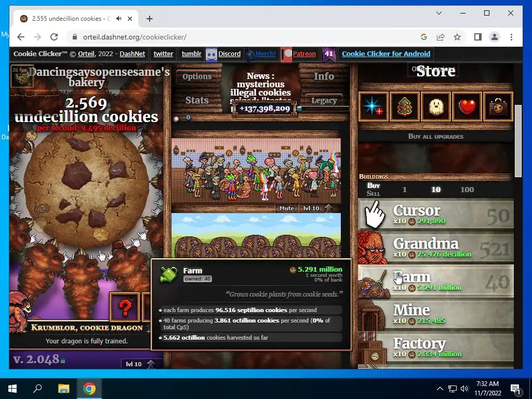This screenshot has width=532, height=399.
Task: Open the Discord link
Action: pyautogui.click(x=229, y=54)
